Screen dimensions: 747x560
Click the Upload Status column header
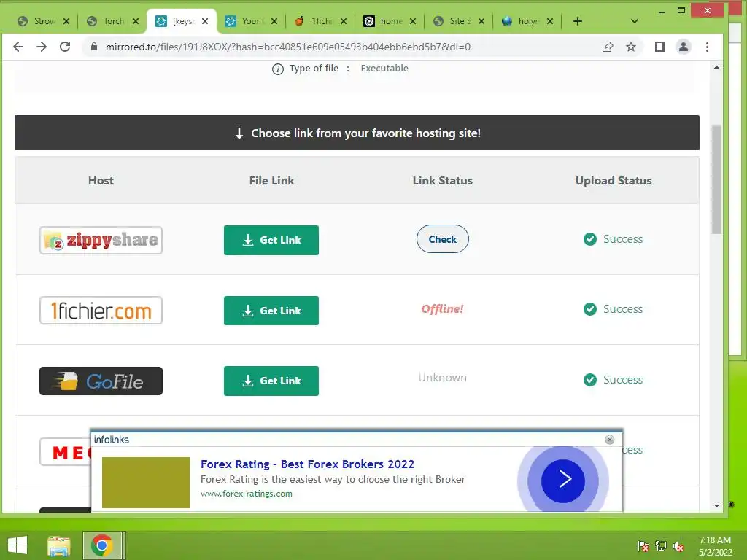(614, 181)
